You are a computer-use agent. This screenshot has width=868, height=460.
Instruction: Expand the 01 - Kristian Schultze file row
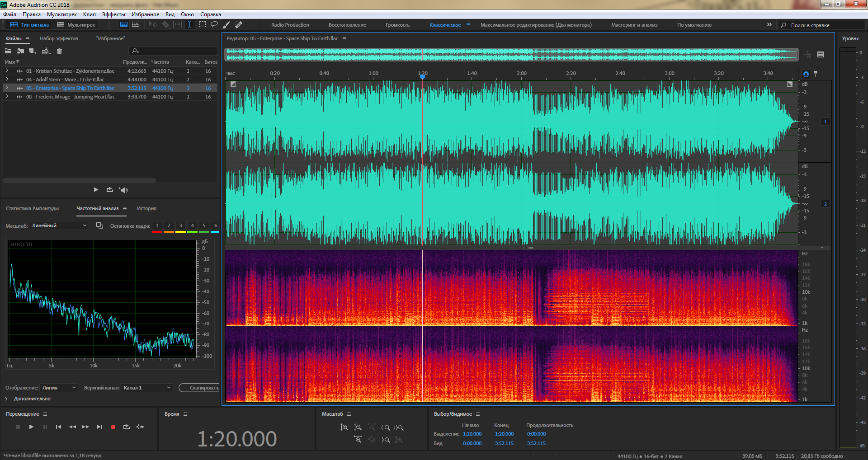click(7, 70)
